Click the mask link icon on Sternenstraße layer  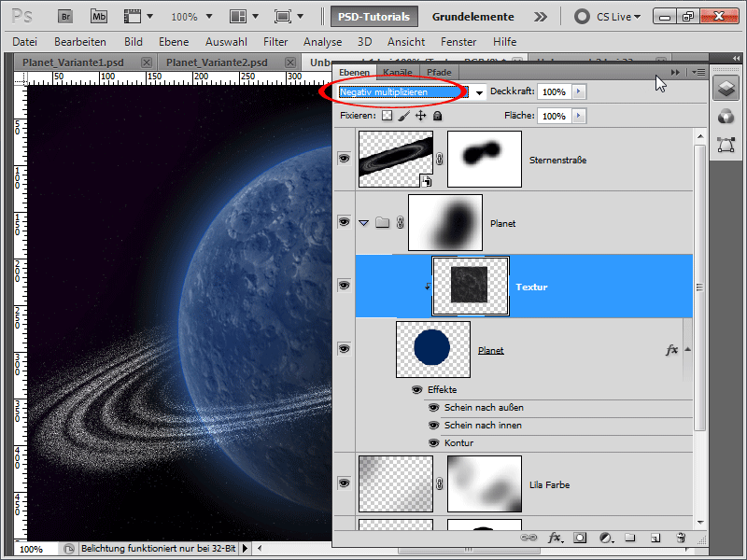point(439,159)
